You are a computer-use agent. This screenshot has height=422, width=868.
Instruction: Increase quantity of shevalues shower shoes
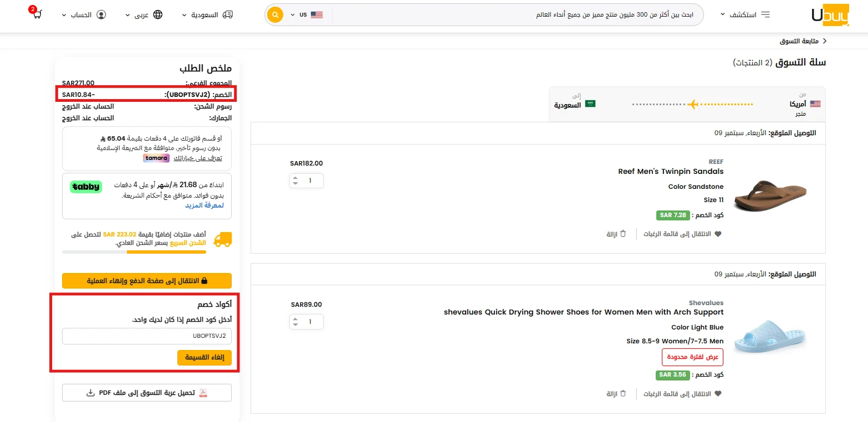(x=295, y=319)
